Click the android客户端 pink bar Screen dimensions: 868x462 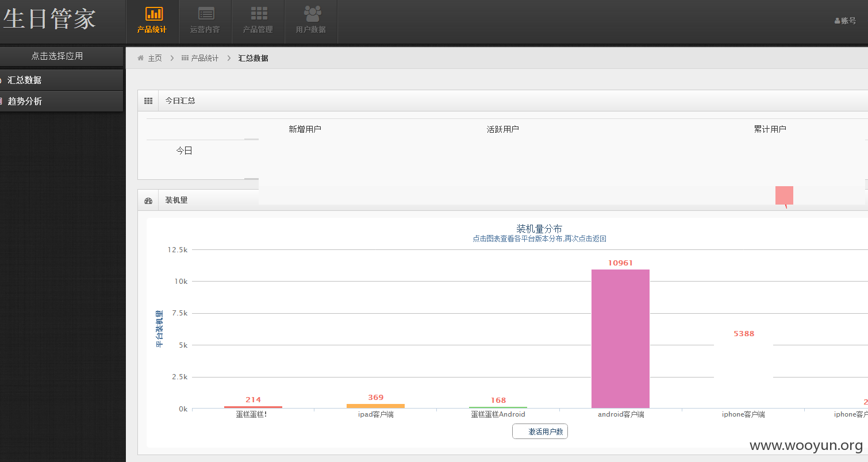coord(620,339)
